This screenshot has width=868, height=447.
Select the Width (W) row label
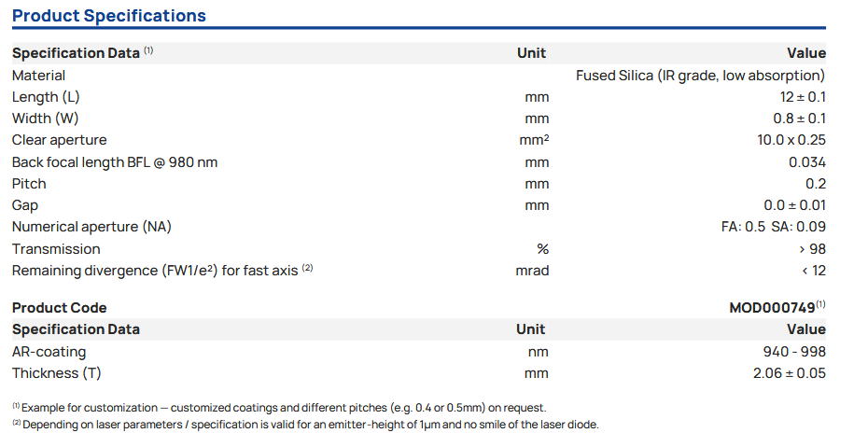coord(46,119)
